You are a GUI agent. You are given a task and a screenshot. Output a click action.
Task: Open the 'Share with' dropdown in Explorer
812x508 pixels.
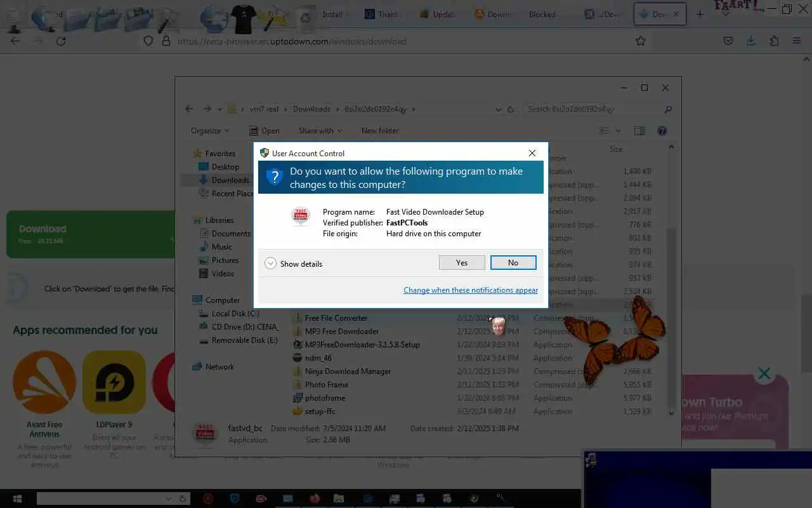tap(320, 131)
